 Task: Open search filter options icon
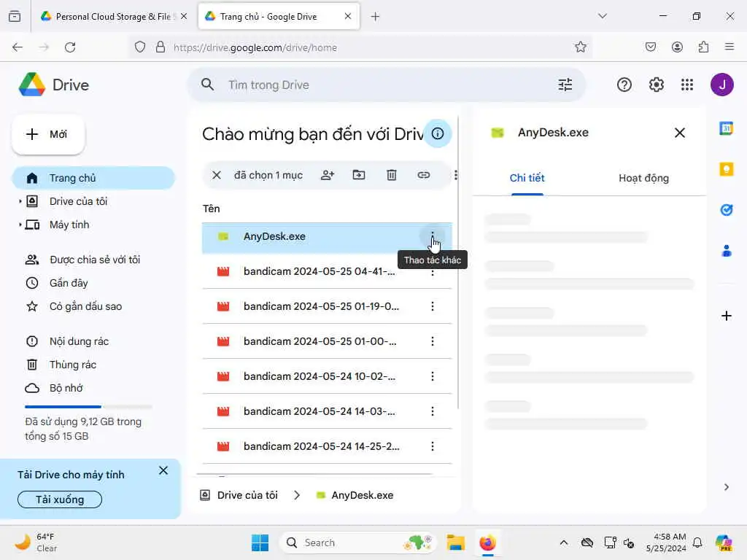tap(565, 85)
